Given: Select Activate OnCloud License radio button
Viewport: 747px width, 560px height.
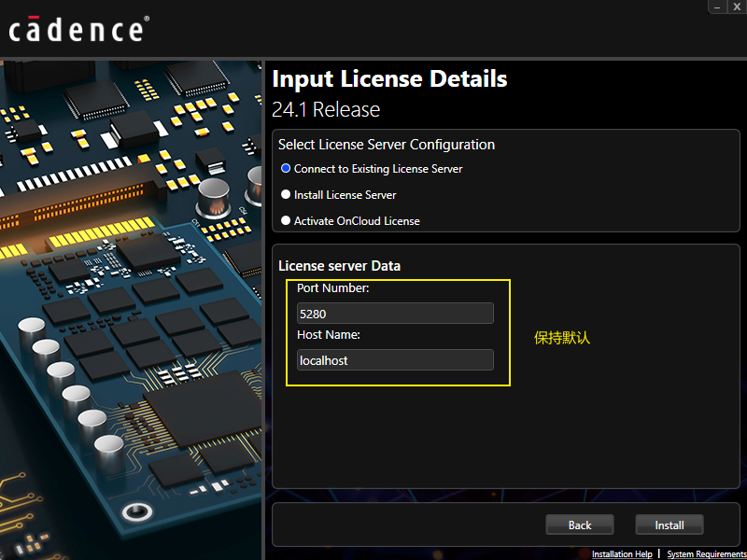Looking at the screenshot, I should 286,221.
